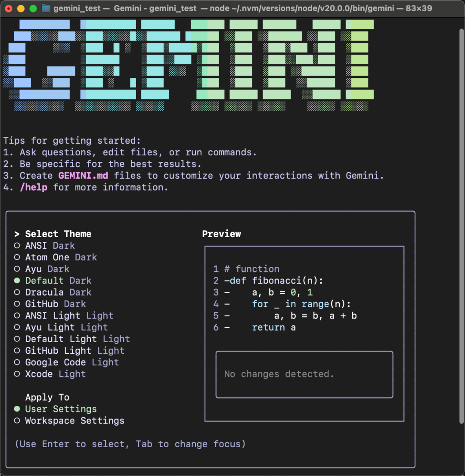Click 'a, b = b, a + b' code line
Image resolution: width=465 pixels, height=476 pixels.
click(x=315, y=316)
